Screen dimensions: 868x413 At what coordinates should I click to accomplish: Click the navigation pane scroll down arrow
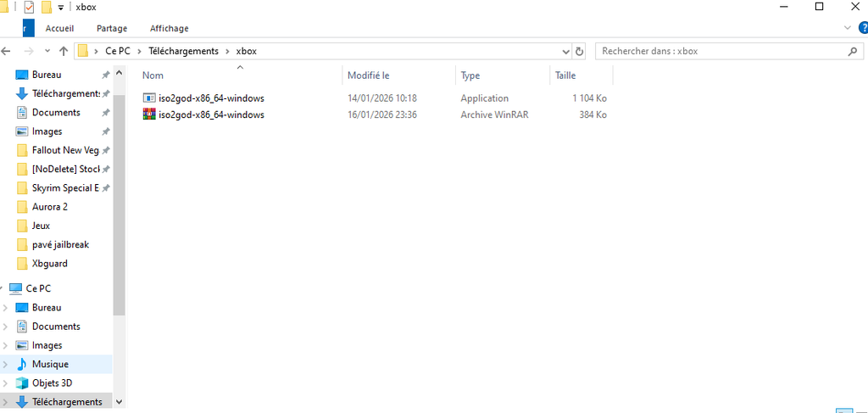pos(119,402)
